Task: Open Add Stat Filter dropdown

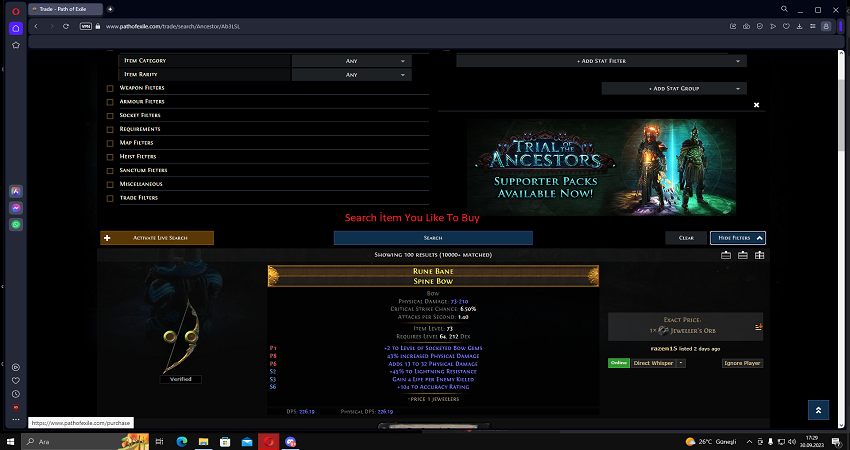Action: [601, 61]
